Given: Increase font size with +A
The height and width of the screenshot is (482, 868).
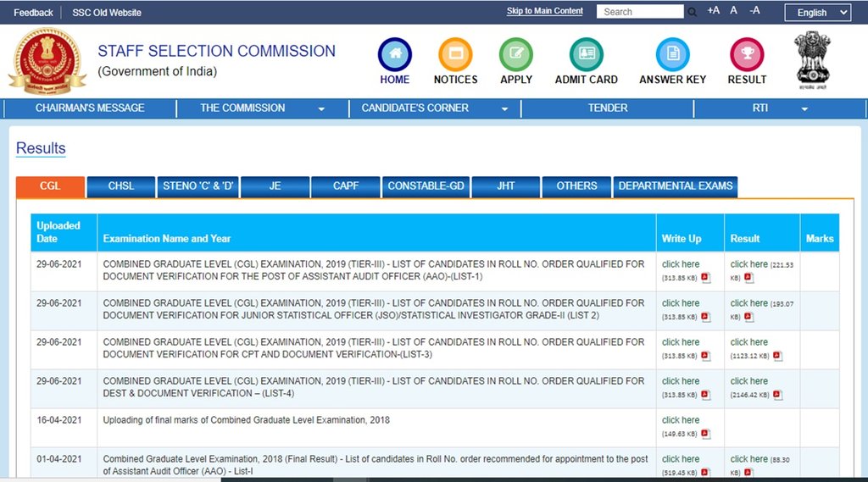Looking at the screenshot, I should point(714,10).
